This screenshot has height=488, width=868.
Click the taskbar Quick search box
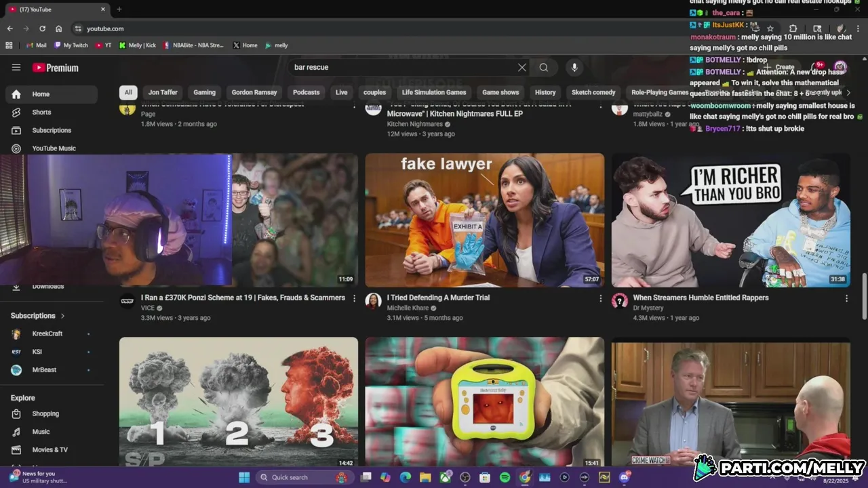click(304, 477)
